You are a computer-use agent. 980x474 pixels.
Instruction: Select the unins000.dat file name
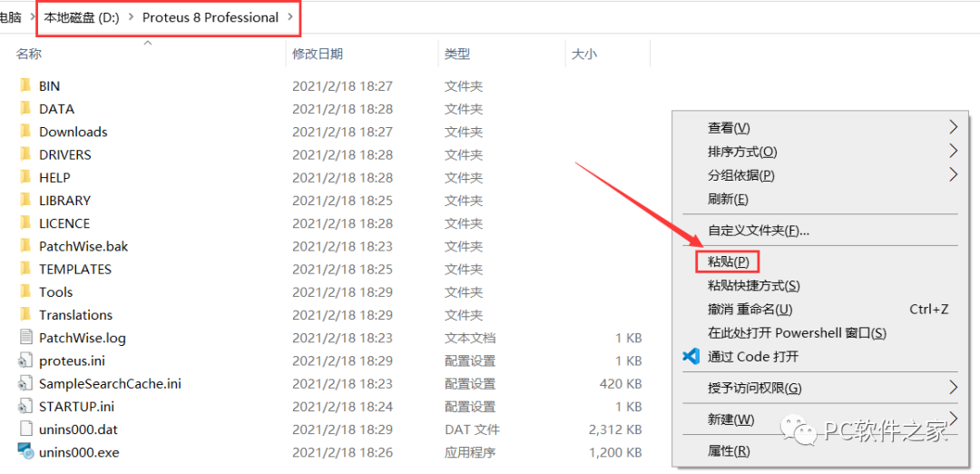click(x=78, y=430)
